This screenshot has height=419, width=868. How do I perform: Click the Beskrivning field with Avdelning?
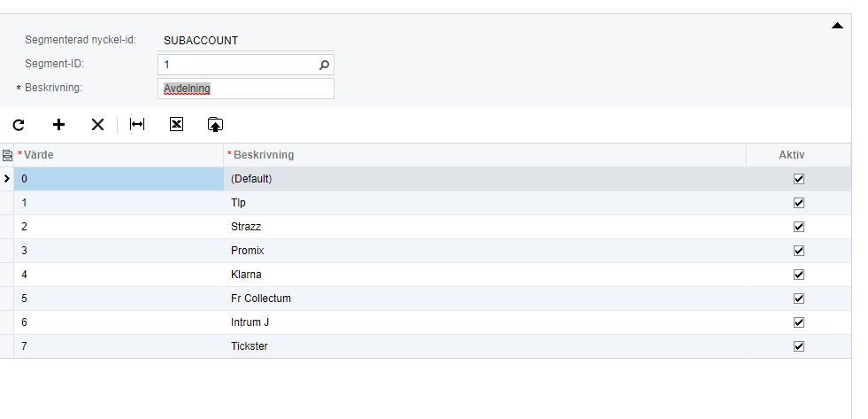point(246,89)
